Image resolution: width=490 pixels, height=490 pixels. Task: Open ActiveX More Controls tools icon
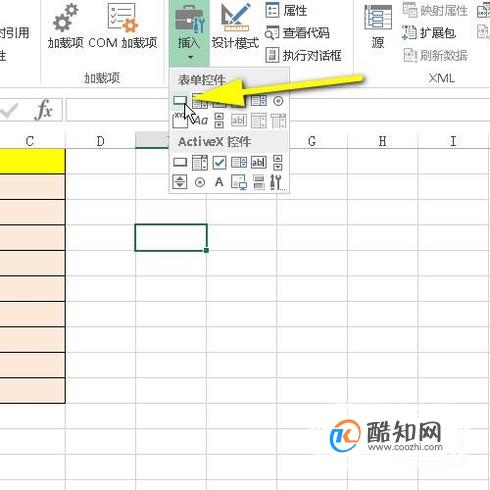pos(278,182)
